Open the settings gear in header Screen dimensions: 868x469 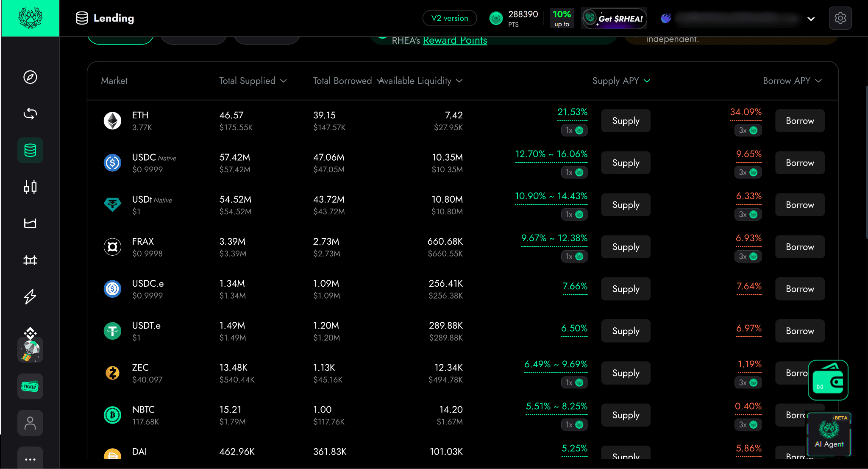840,18
